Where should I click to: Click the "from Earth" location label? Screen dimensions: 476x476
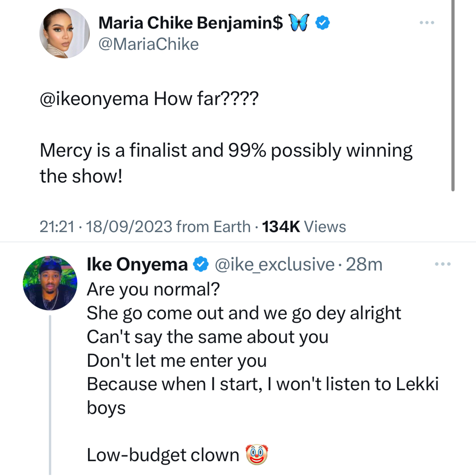(213, 226)
